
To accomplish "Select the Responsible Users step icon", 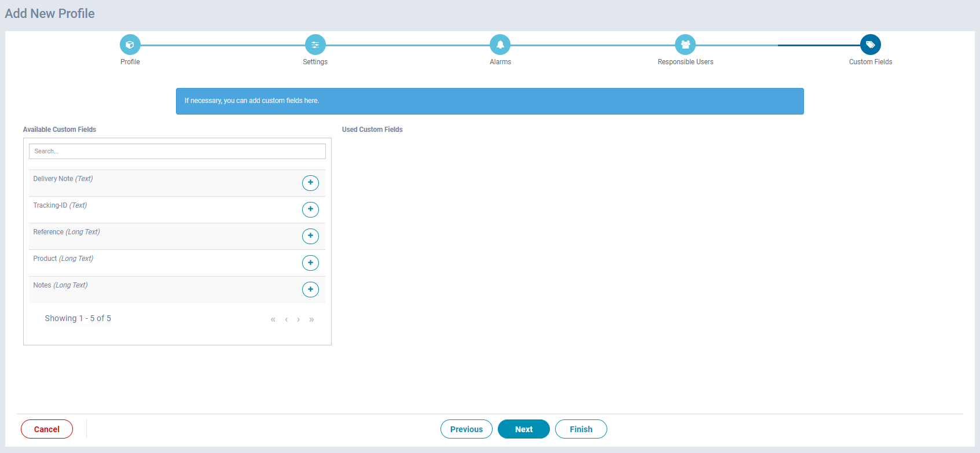I will 685,45.
